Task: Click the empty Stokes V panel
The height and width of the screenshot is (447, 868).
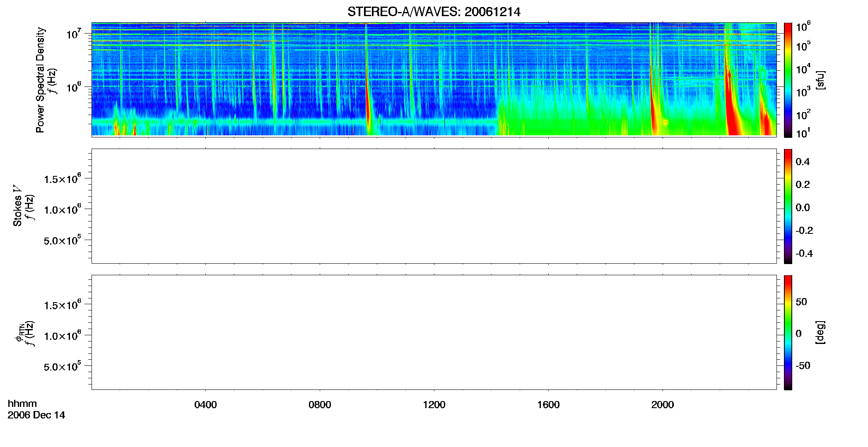Action: click(x=434, y=206)
